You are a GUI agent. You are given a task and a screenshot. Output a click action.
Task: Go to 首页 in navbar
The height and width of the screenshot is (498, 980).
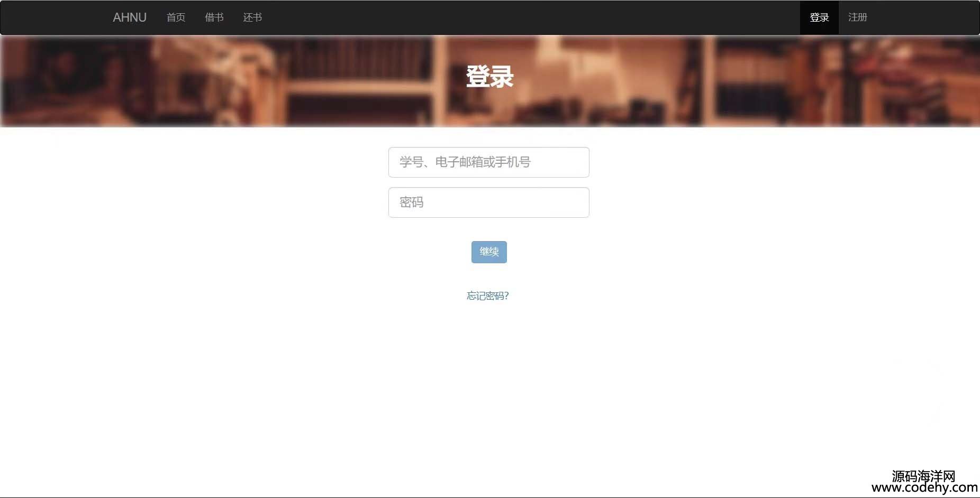point(176,17)
